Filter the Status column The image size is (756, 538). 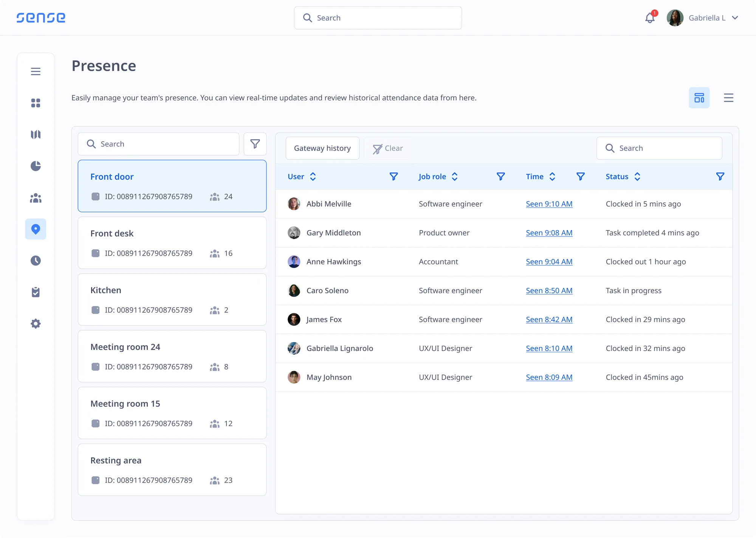coord(720,176)
